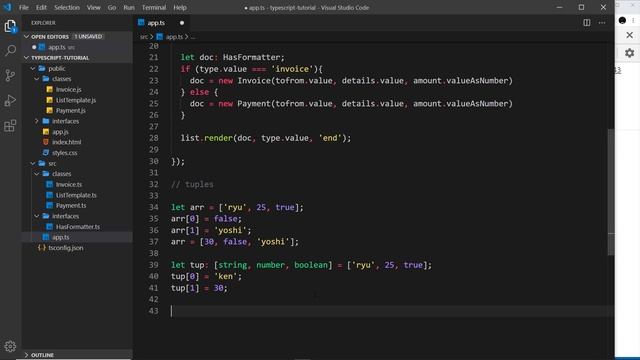640x360 pixels.
Task: Click the Split Editor icon
Action: tap(587, 23)
